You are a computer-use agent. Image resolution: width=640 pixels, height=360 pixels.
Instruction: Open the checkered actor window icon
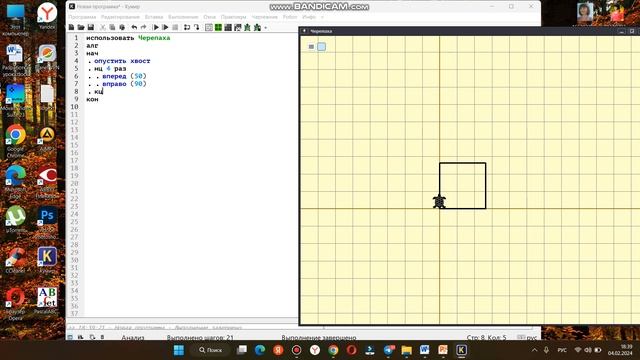tap(238, 27)
